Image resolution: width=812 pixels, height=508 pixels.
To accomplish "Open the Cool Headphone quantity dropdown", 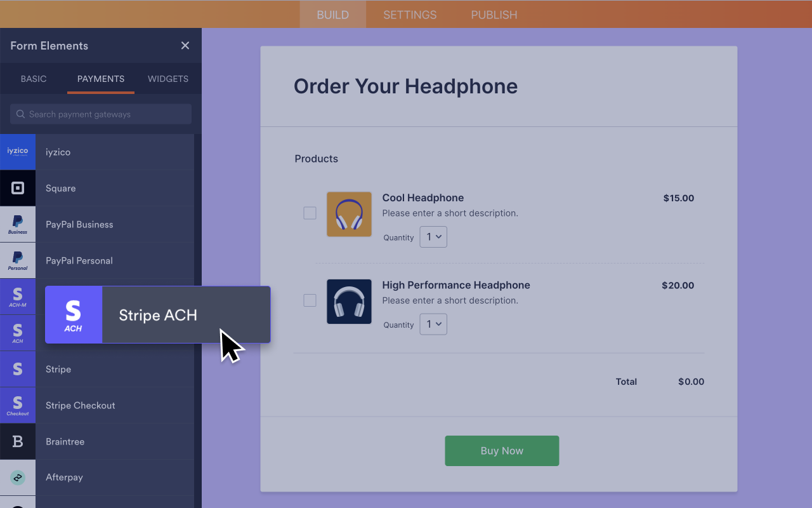I will click(x=433, y=236).
